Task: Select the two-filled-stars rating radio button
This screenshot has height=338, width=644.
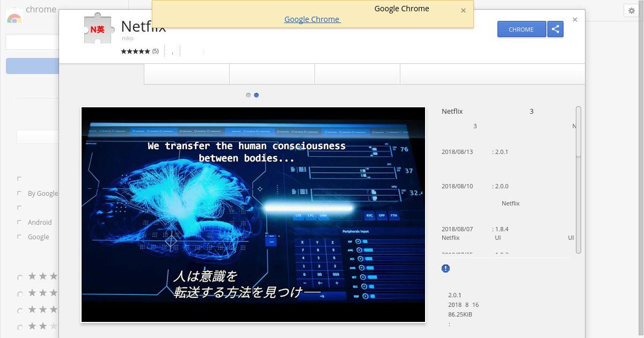Action: click(x=20, y=327)
